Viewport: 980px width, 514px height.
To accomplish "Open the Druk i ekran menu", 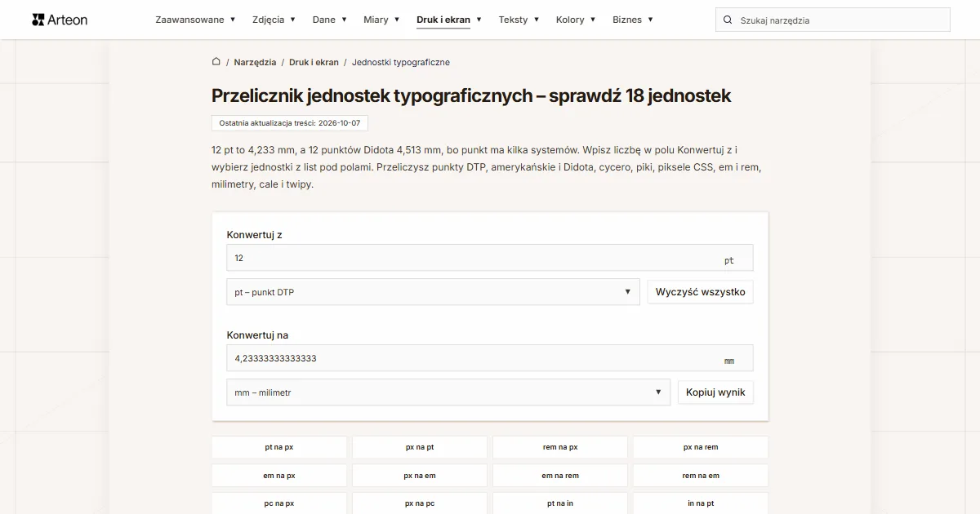I will 449,20.
